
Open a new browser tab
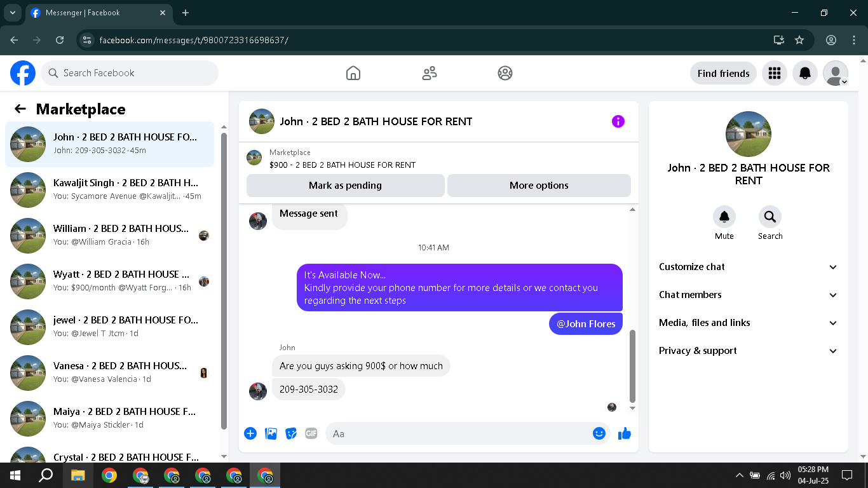(x=186, y=13)
